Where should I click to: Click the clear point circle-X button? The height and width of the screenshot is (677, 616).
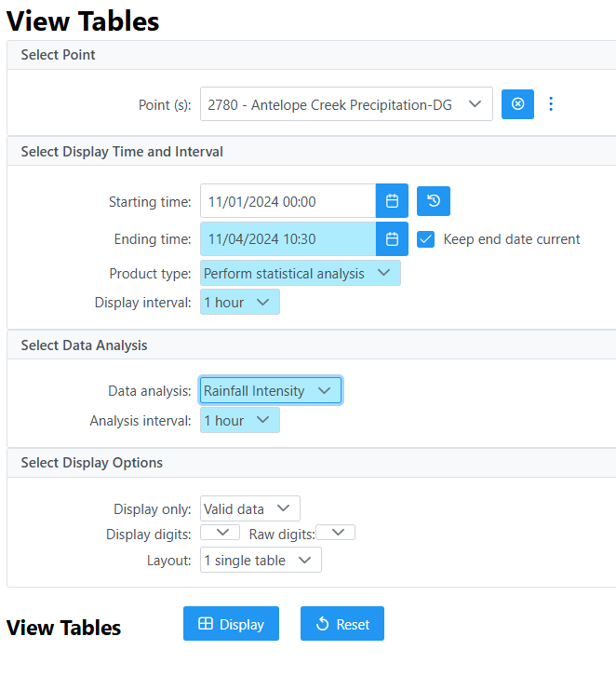[x=517, y=104]
